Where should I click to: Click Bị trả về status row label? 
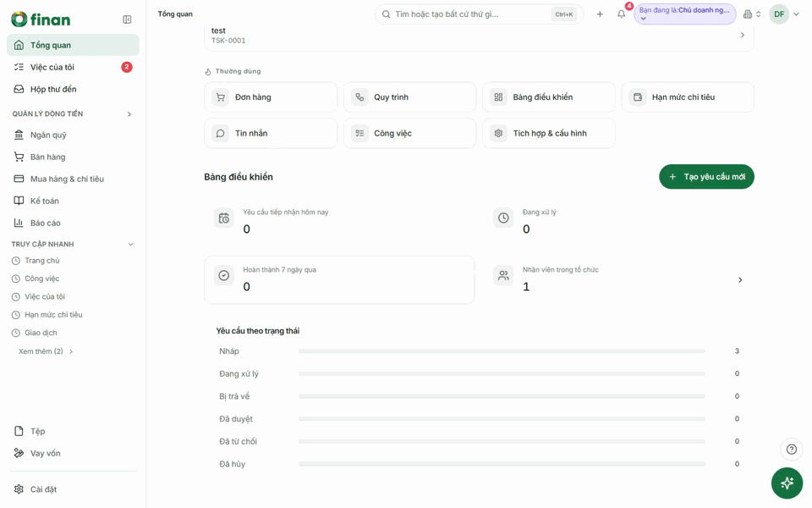[x=234, y=396]
